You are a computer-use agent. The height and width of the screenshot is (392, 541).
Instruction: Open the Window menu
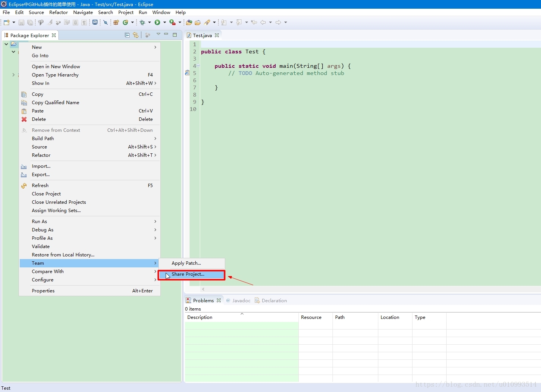coord(161,12)
